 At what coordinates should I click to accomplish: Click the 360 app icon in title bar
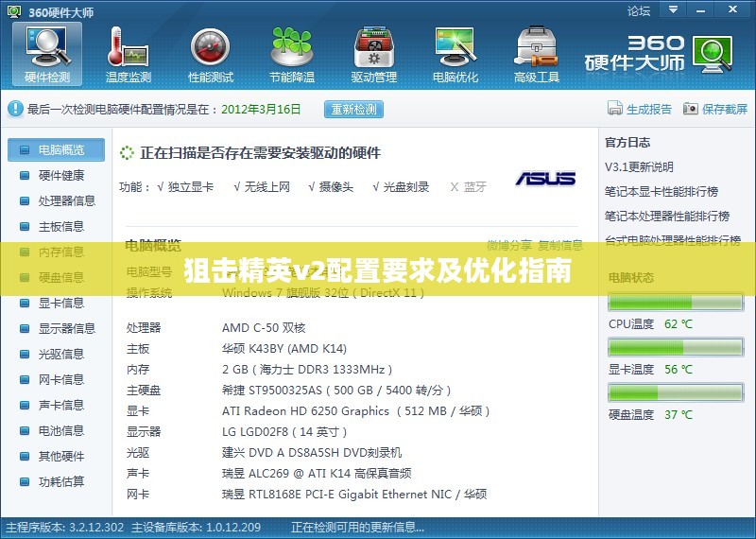(x=14, y=11)
